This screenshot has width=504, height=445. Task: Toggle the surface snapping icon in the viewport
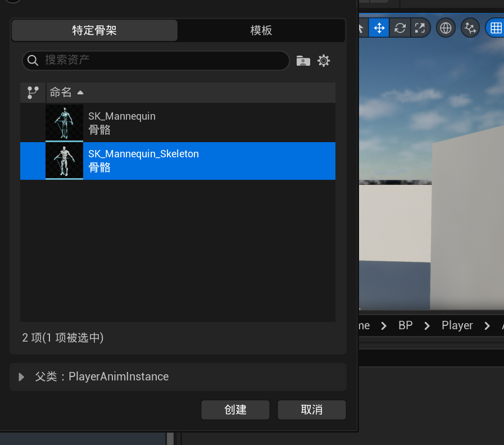pyautogui.click(x=470, y=28)
